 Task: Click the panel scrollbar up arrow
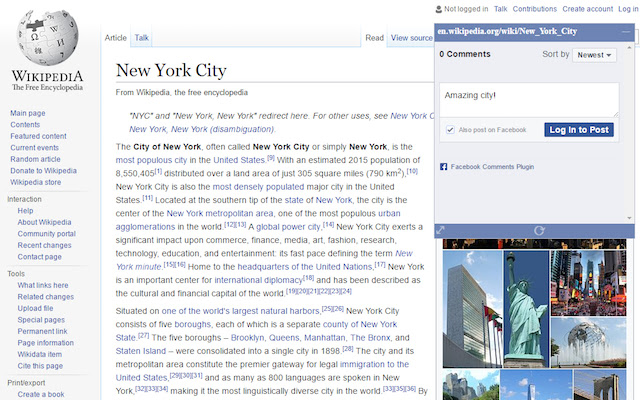pyautogui.click(x=629, y=48)
